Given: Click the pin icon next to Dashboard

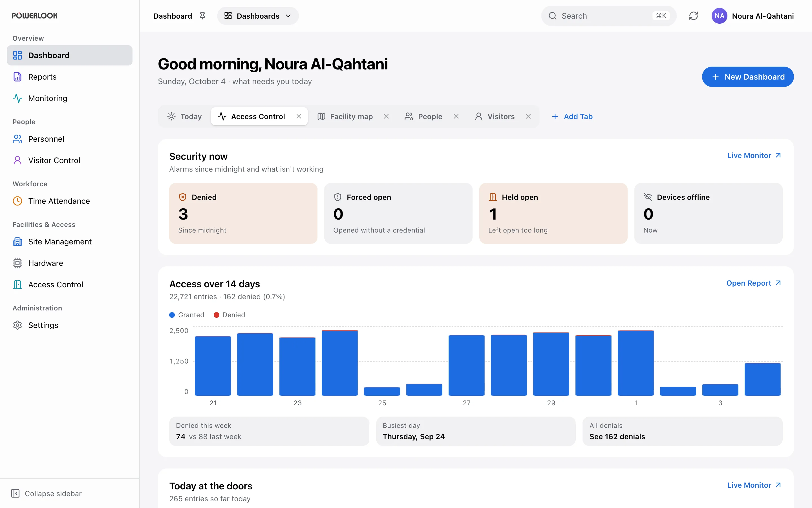Looking at the screenshot, I should coord(202,16).
